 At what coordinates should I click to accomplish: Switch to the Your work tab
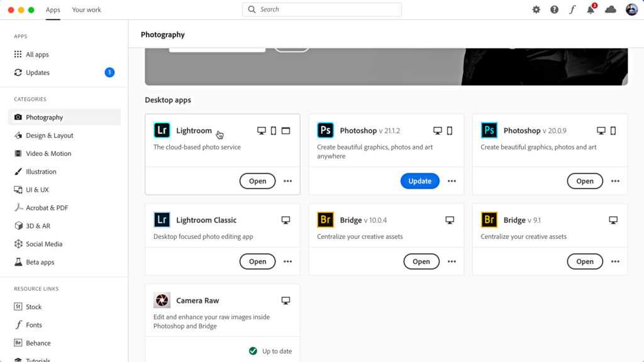pyautogui.click(x=86, y=9)
